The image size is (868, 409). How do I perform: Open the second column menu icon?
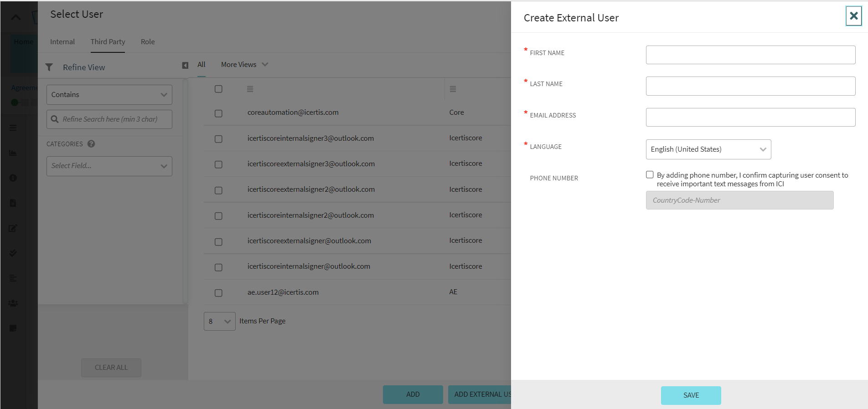[x=453, y=89]
